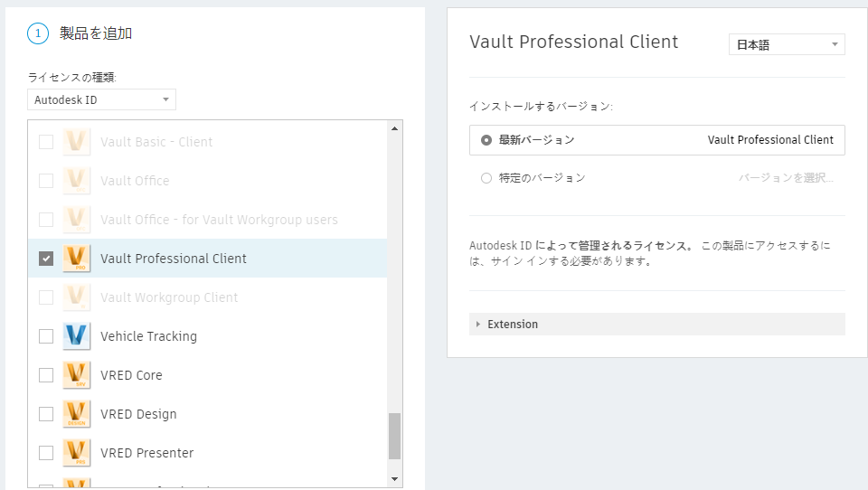The width and height of the screenshot is (868, 490).
Task: Check the Vault Workgroup Client checkbox
Action: pyautogui.click(x=46, y=297)
